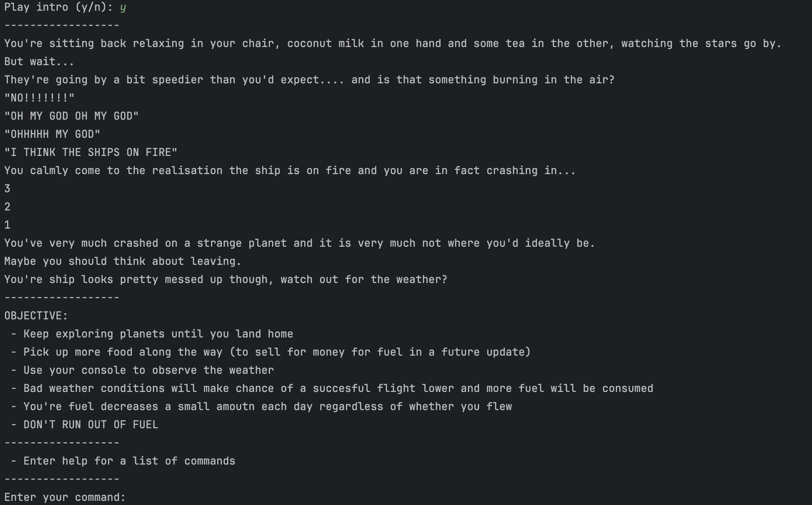Click "Use your console to observe the weather"
Image resolution: width=812 pixels, height=505 pixels.
(148, 370)
